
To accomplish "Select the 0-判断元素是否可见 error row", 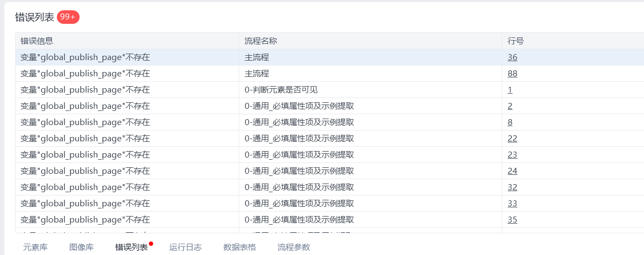I will [330, 90].
